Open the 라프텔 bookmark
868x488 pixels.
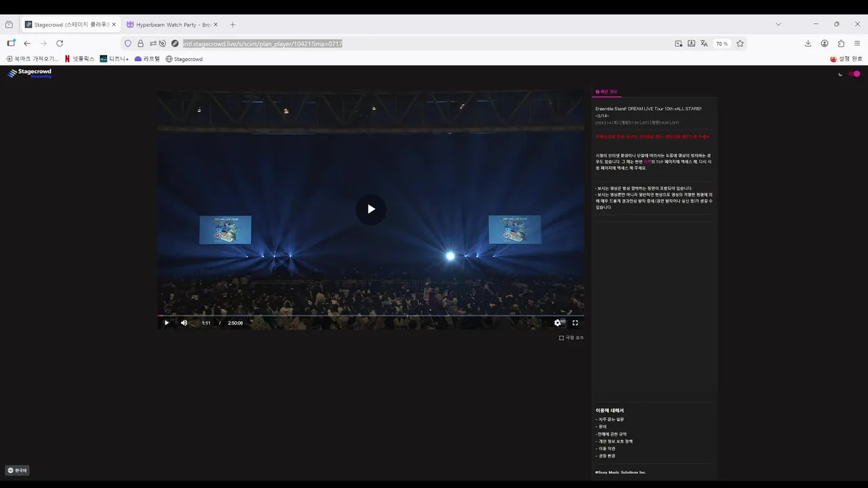click(x=147, y=59)
